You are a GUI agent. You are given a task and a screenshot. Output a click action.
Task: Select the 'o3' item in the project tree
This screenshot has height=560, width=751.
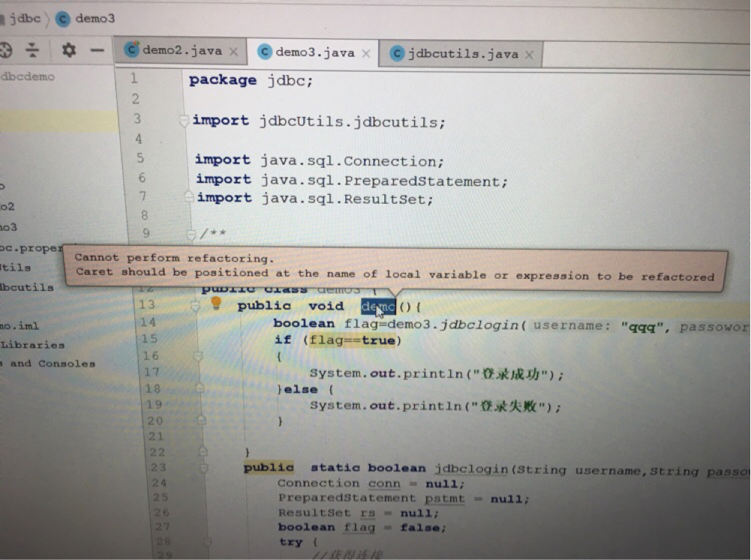8,227
